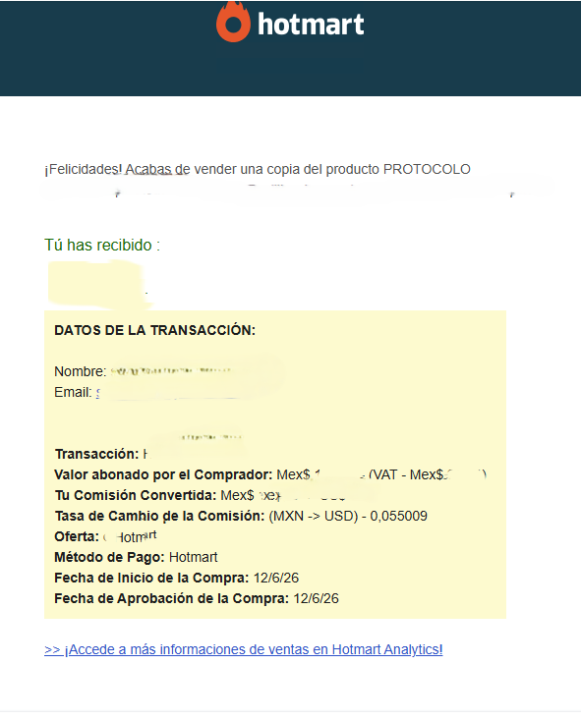Select the congratulations message starting with ¡Felicidades!
This screenshot has width=581, height=720.
(x=257, y=169)
